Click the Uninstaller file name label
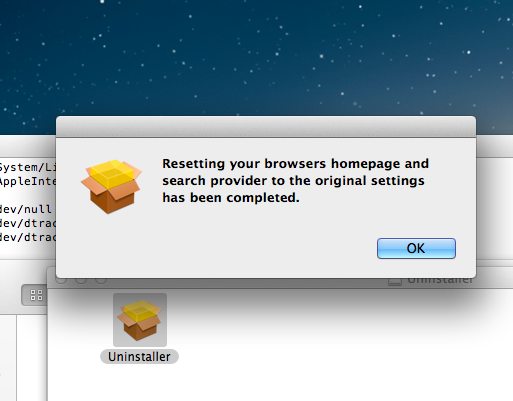This screenshot has height=401, width=513. click(139, 357)
